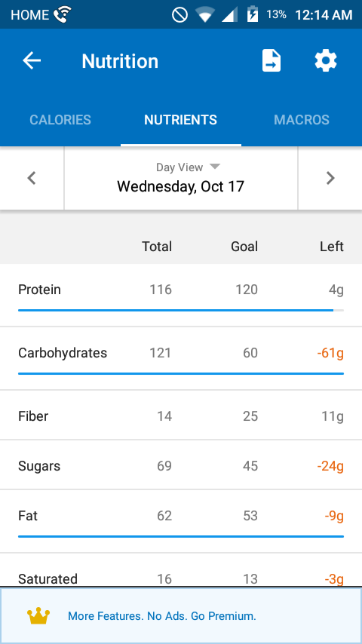Go to previous day with left chevron
The height and width of the screenshot is (644, 362).
(x=32, y=178)
